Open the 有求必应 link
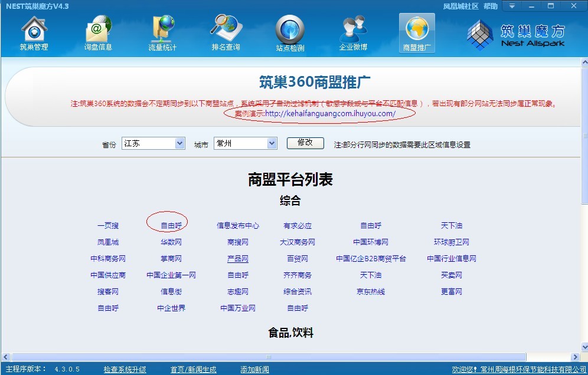The width and height of the screenshot is (588, 375). tap(298, 225)
